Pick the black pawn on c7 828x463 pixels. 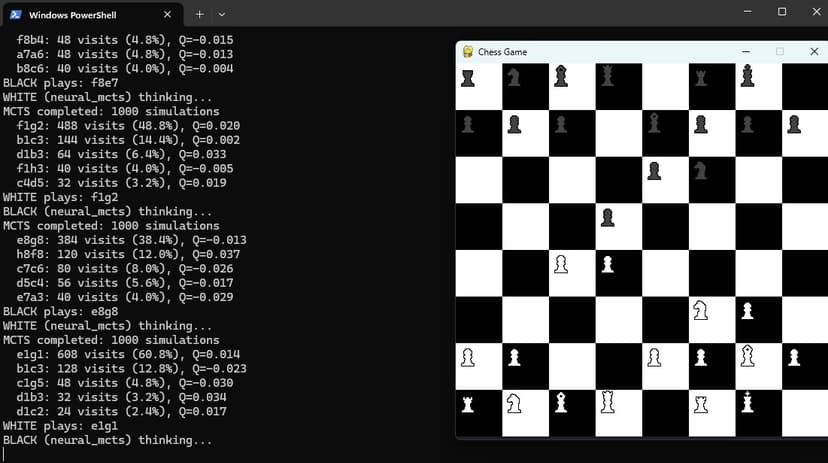pyautogui.click(x=561, y=125)
